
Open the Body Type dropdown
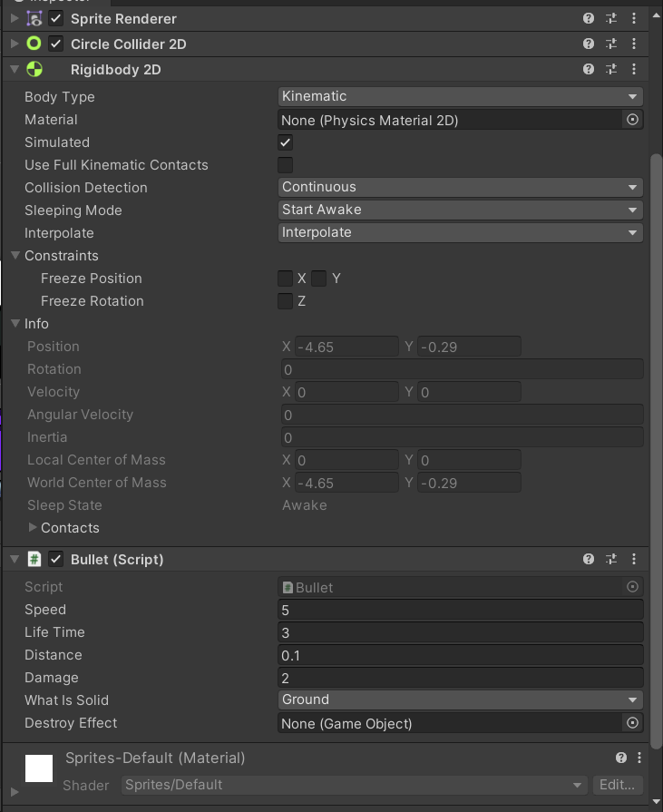[x=461, y=96]
